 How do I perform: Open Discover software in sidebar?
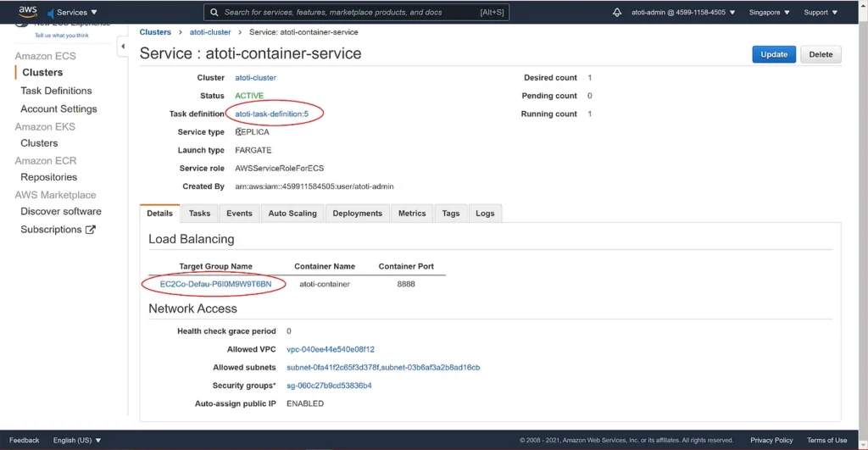61,211
